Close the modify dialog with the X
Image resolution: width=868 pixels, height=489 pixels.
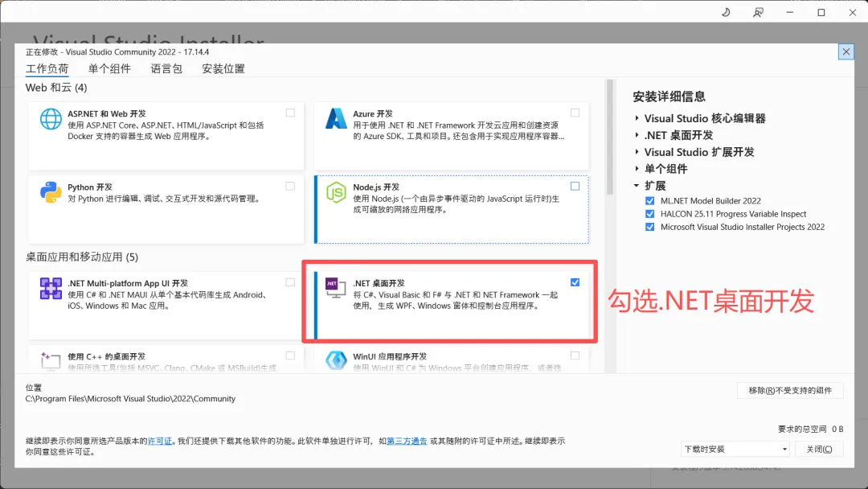point(845,52)
